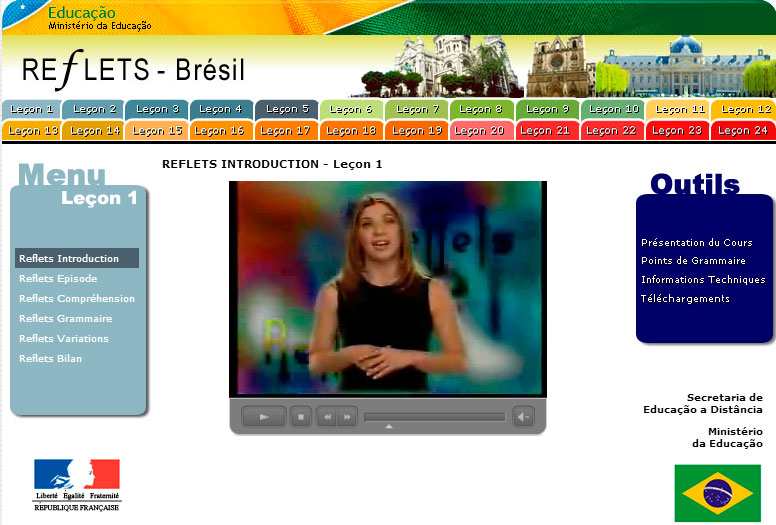Switch to the Leçon 11 tab

[679, 109]
